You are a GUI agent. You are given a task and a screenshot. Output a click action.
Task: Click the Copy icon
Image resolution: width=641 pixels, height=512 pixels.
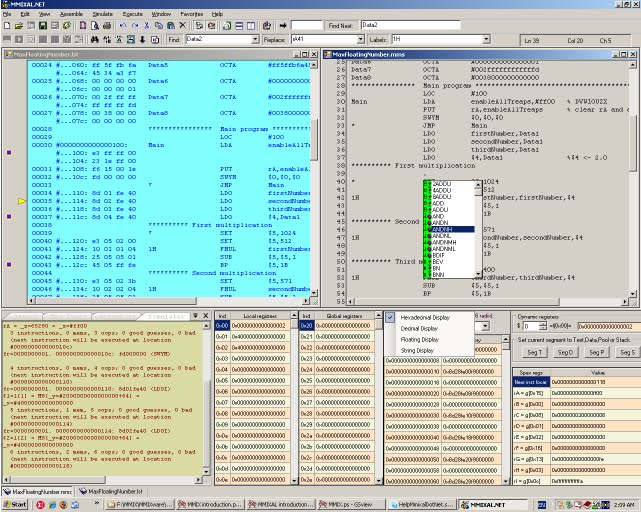pyautogui.click(x=159, y=25)
